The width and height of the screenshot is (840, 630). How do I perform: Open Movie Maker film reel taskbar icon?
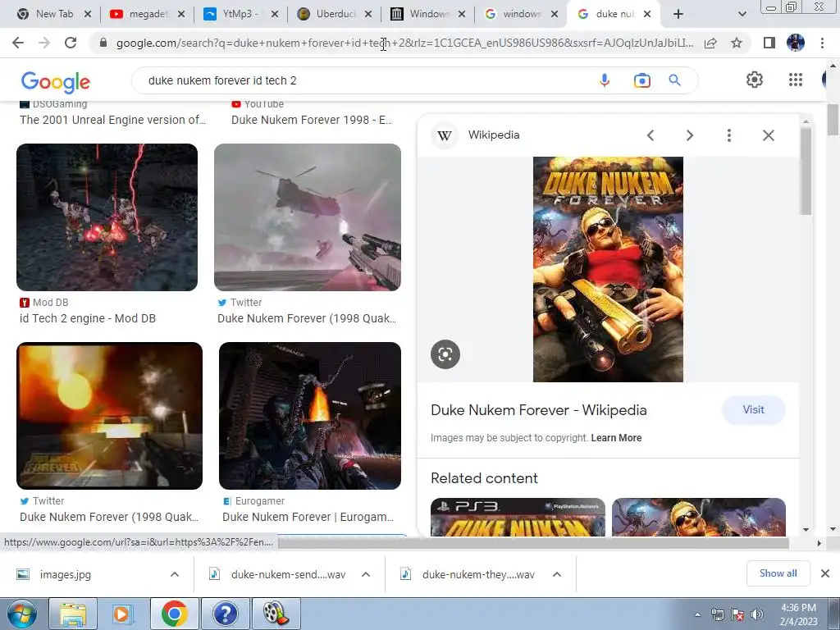(x=276, y=614)
